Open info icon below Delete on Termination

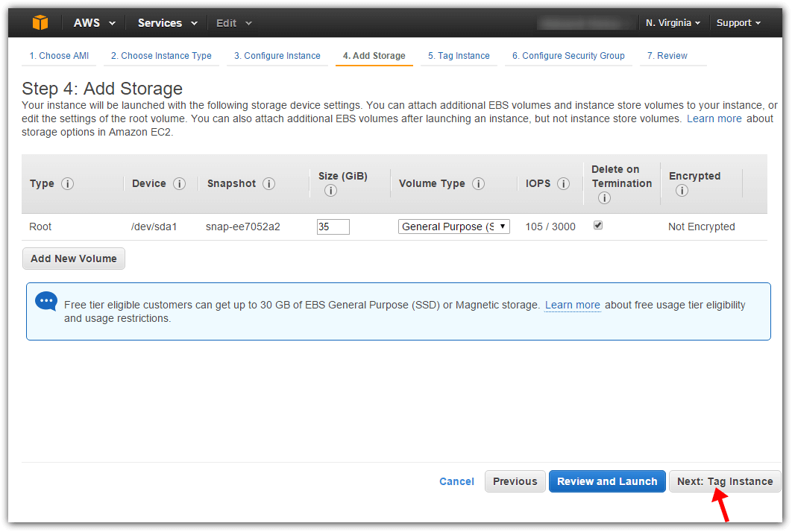(604, 198)
